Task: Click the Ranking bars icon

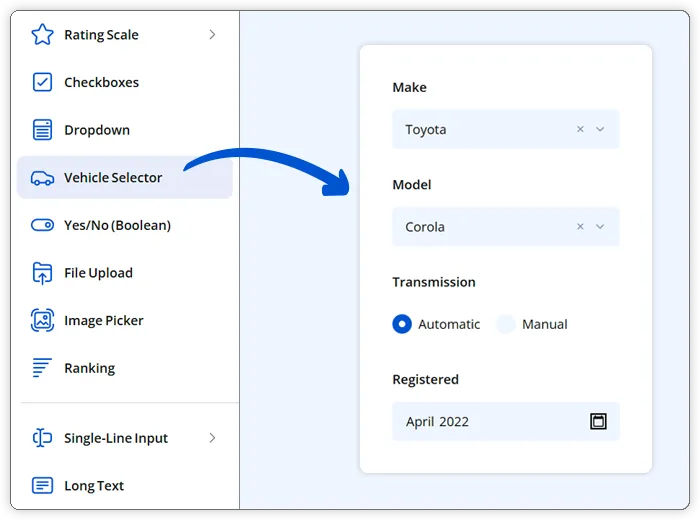Action: point(42,368)
